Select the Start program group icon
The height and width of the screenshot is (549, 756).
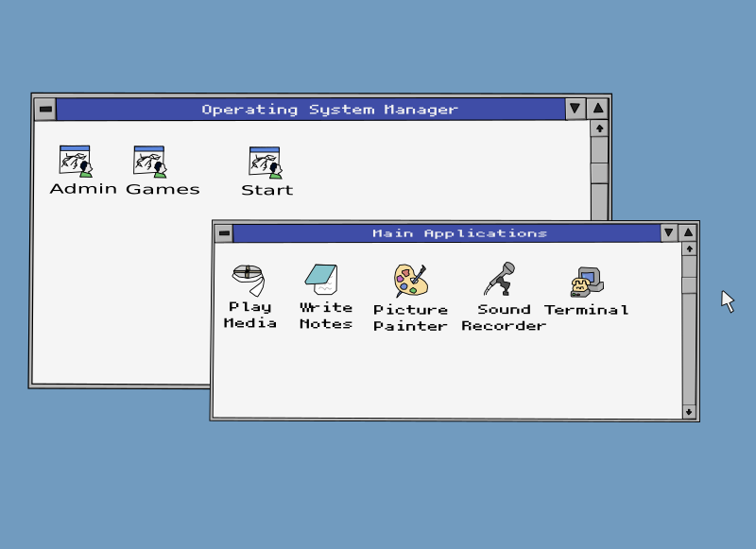pyautogui.click(x=266, y=163)
